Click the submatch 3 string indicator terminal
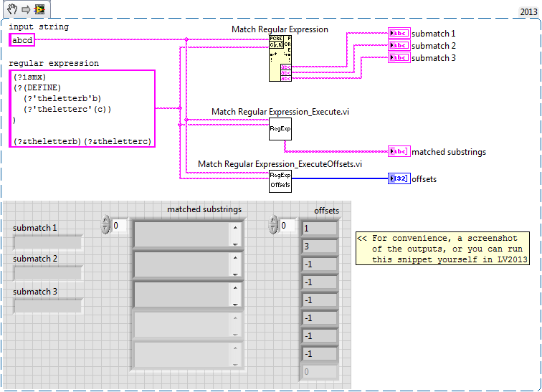 pyautogui.click(x=399, y=57)
